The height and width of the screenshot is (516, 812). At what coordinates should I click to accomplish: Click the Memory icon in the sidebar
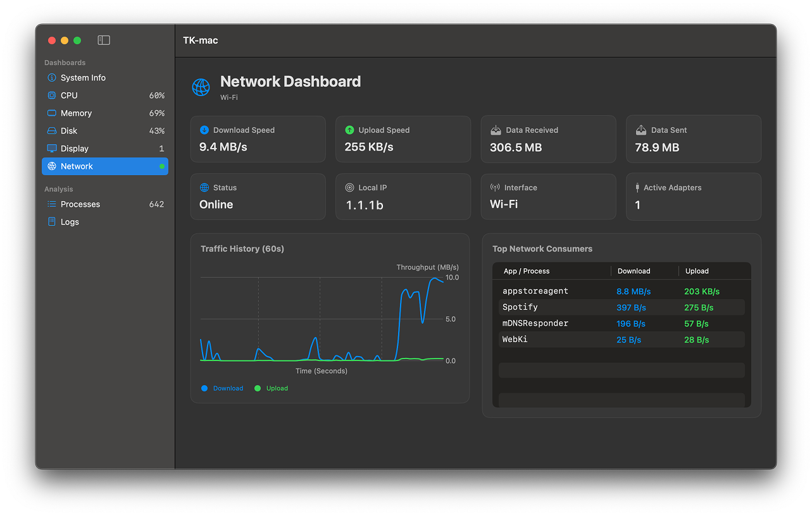pos(51,113)
